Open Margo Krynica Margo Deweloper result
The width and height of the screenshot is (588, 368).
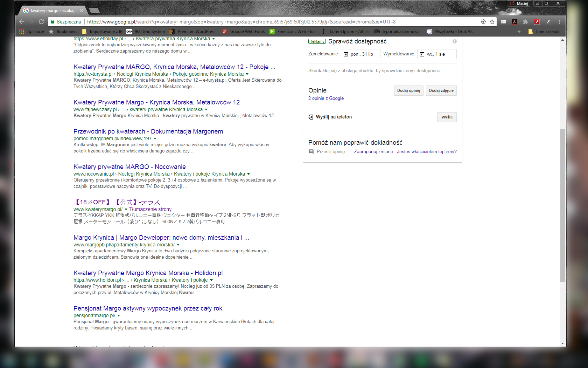pos(161,238)
